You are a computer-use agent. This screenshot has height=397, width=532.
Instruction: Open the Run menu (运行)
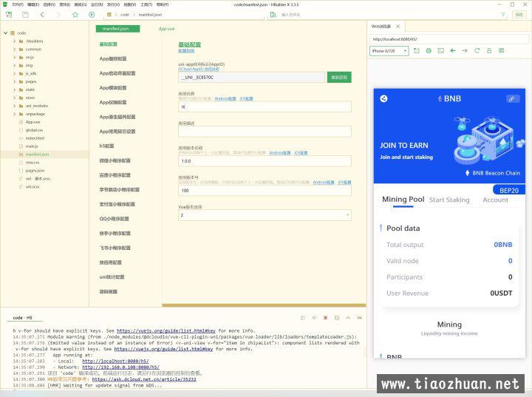pyautogui.click(x=97, y=4)
